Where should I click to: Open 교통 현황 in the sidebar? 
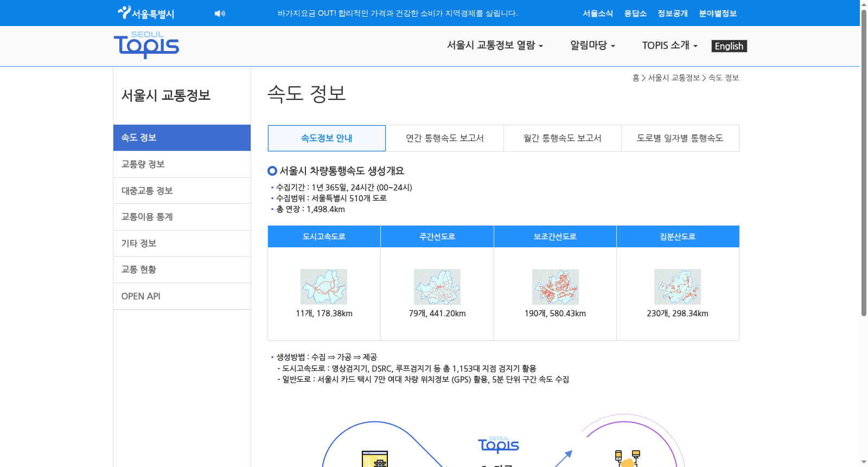tap(182, 270)
